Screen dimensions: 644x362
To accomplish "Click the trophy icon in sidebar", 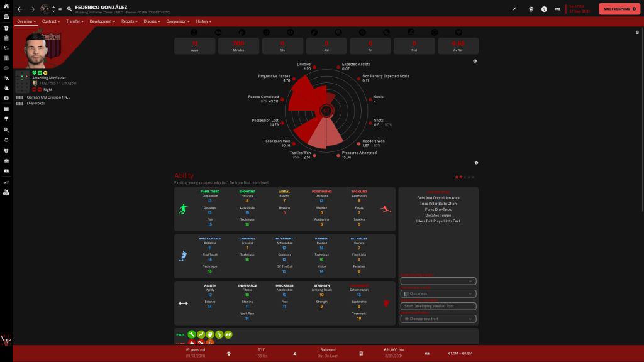I will 6,118.
